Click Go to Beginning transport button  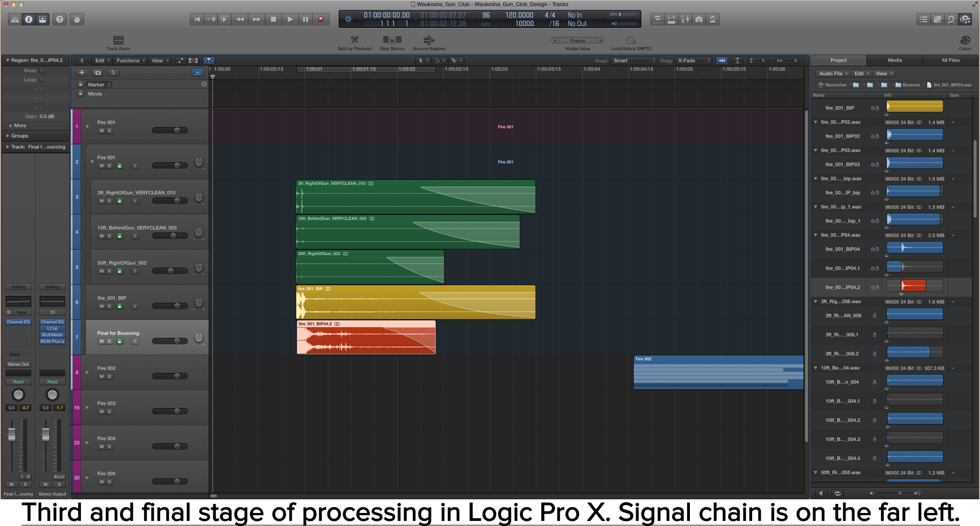197,19
